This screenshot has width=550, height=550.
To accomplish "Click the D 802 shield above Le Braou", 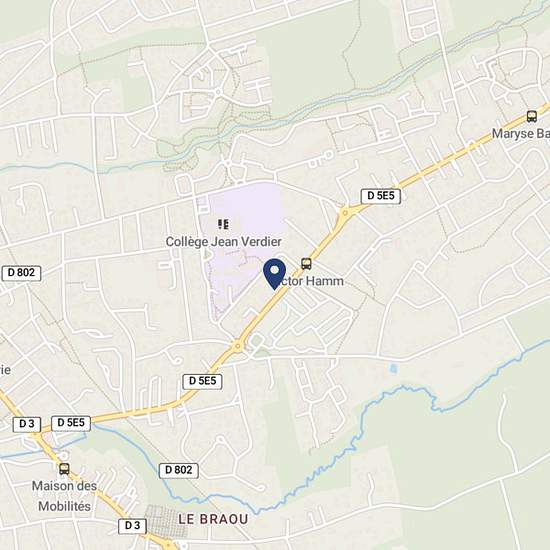I will (179, 470).
